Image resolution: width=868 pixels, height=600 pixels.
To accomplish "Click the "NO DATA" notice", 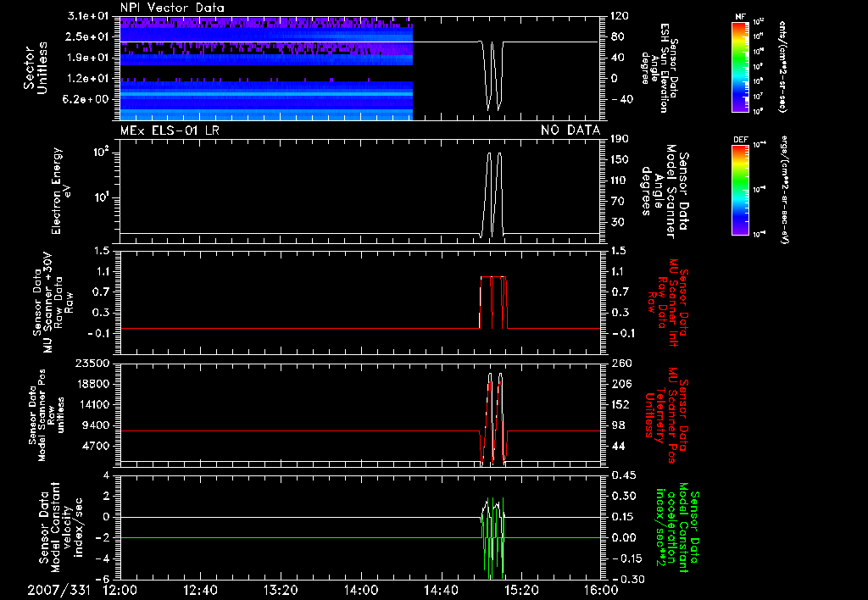I will 570,131.
